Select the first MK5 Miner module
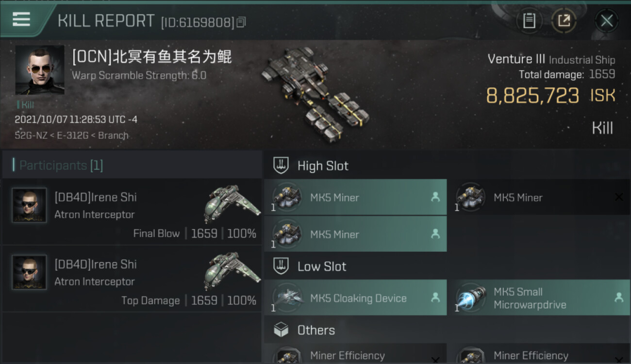Image resolution: width=631 pixels, height=364 pixels. pyautogui.click(x=355, y=197)
